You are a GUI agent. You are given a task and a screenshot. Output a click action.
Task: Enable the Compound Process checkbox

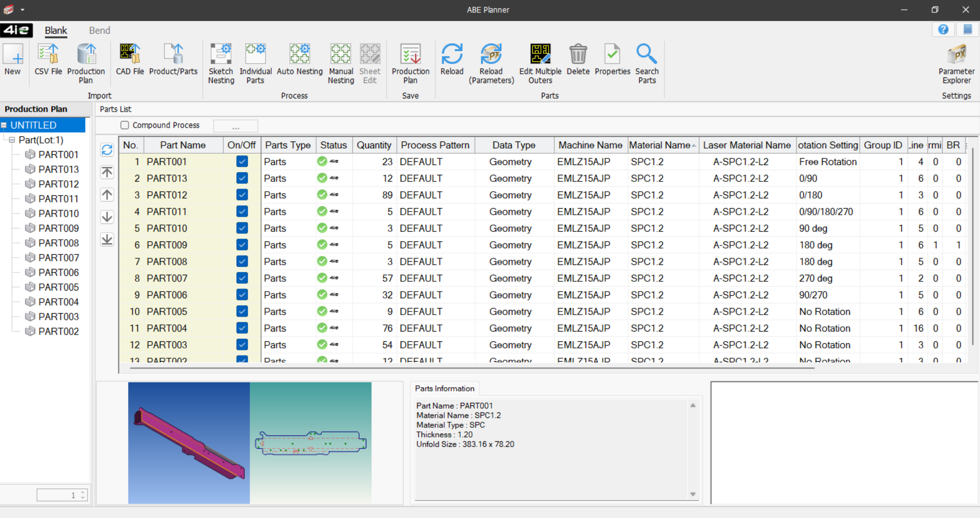124,125
